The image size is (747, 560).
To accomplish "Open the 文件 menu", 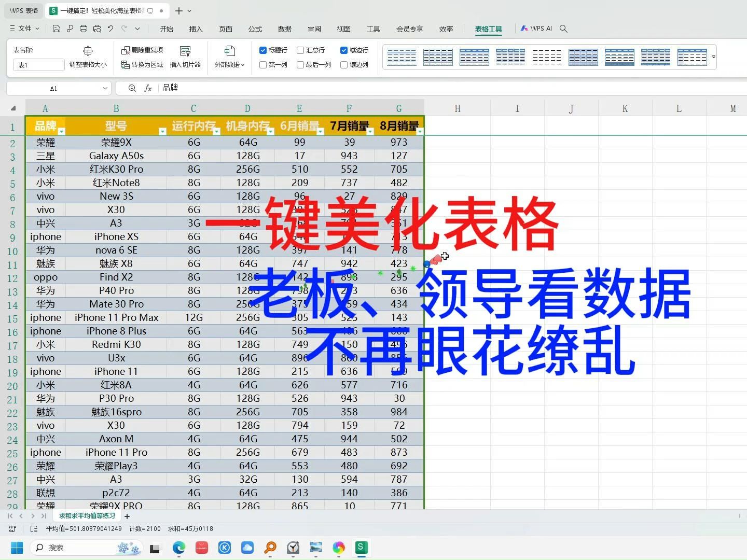I will coord(24,29).
